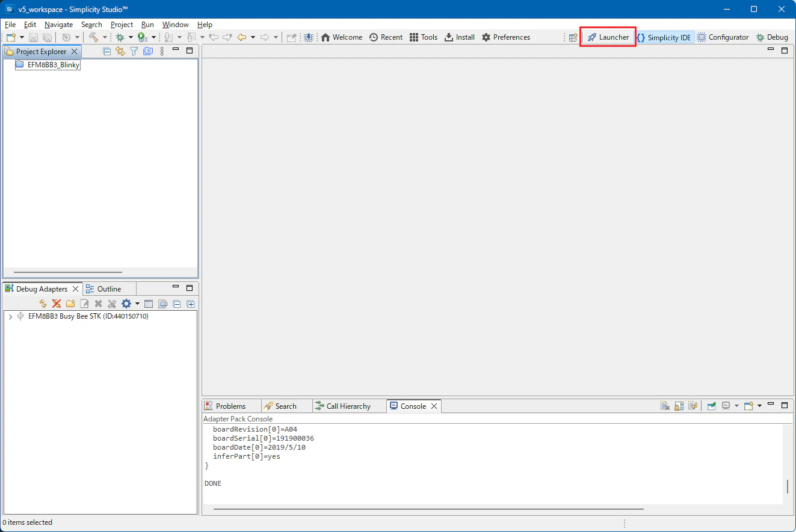Viewport: 796px width, 532px height.
Task: Open the Run configurations dropdown arrow
Action: pos(153,37)
